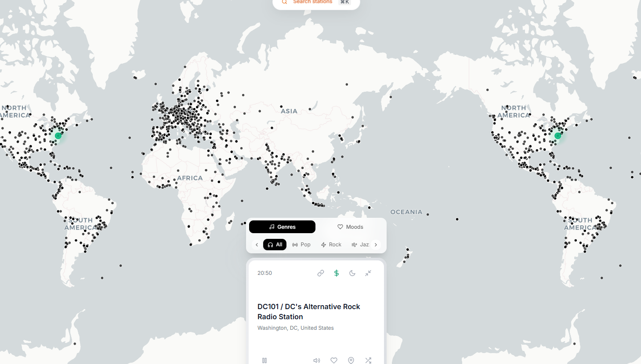Filter stations by Pop genre
641x364 pixels.
tap(301, 245)
